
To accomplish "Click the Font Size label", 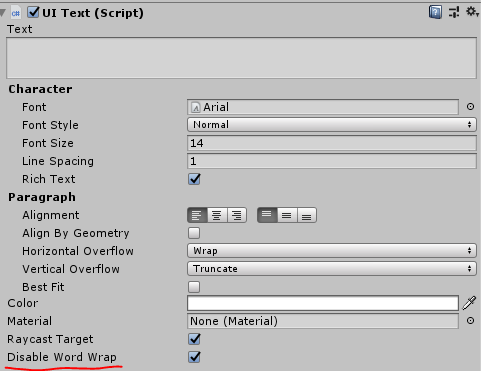I will point(48,143).
